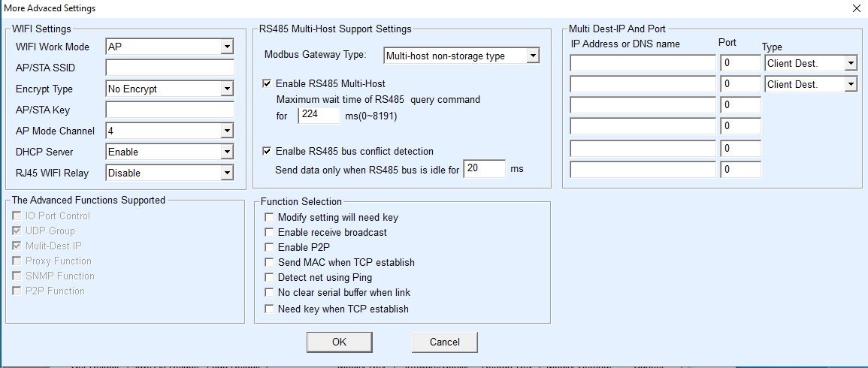Check Enable receive broadcast option
This screenshot has height=368, width=868.
(x=269, y=232)
